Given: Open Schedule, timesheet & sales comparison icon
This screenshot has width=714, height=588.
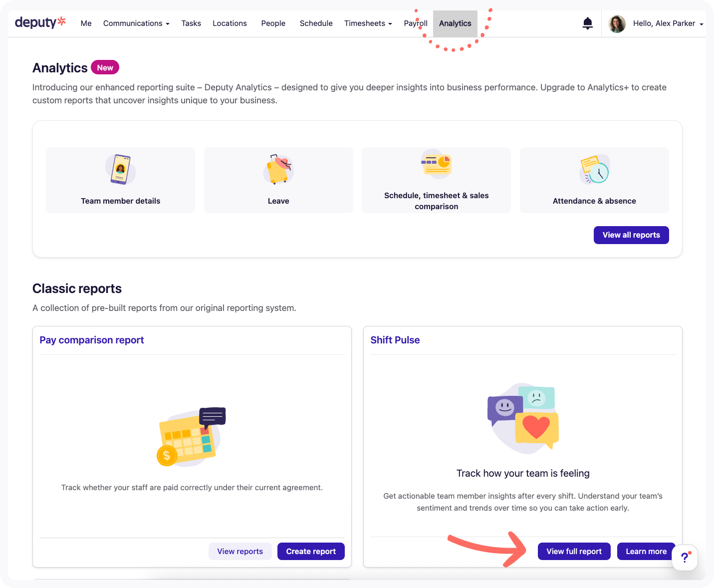Looking at the screenshot, I should pyautogui.click(x=437, y=164).
